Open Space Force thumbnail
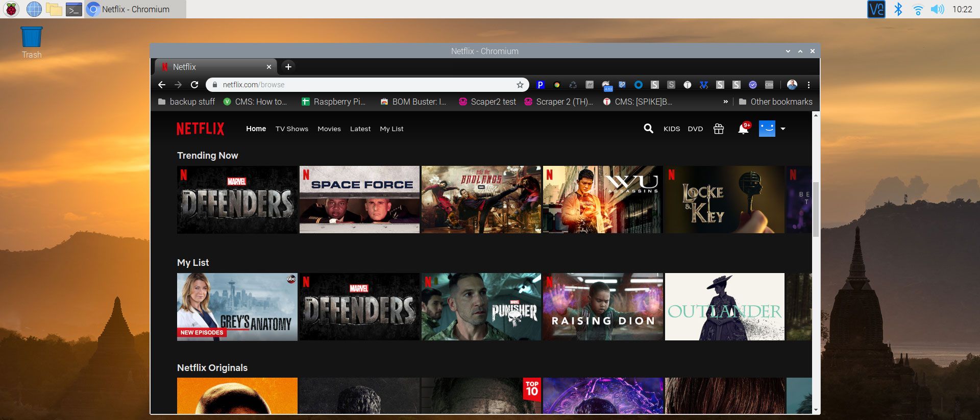 [359, 200]
